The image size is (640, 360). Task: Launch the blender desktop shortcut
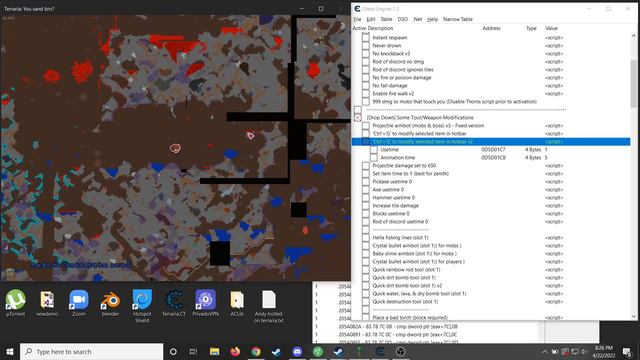click(110, 303)
